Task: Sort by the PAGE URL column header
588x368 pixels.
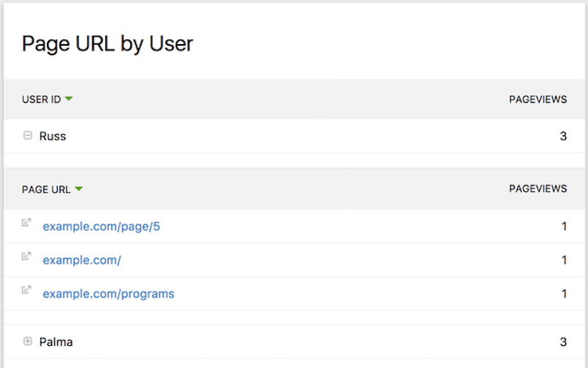Action: (46, 189)
